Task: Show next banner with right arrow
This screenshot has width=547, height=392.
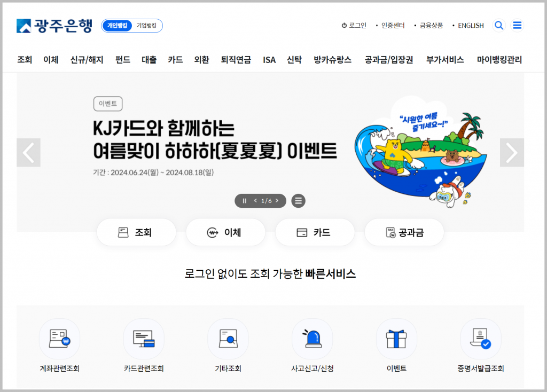Action: tap(512, 152)
